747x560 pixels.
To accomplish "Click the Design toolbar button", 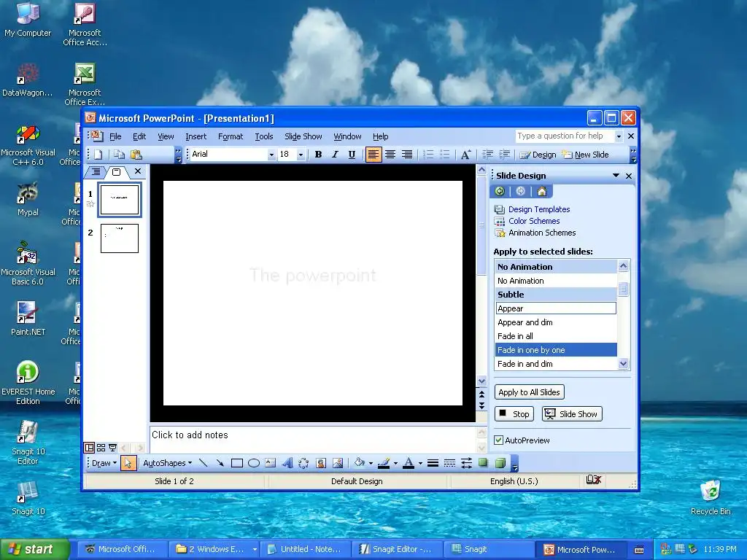I will point(538,155).
